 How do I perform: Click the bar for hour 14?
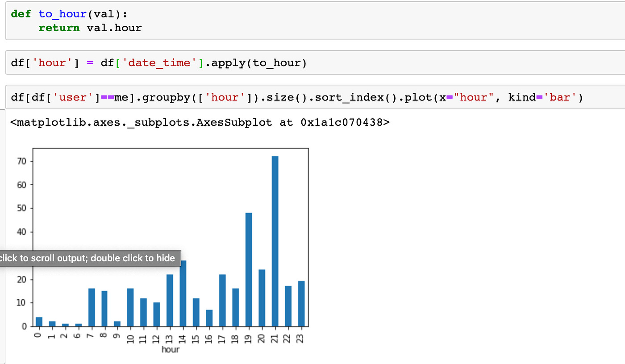(183, 293)
